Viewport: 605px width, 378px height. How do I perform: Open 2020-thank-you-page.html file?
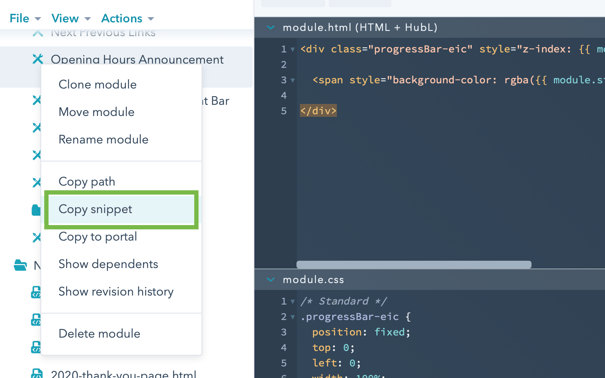123,374
